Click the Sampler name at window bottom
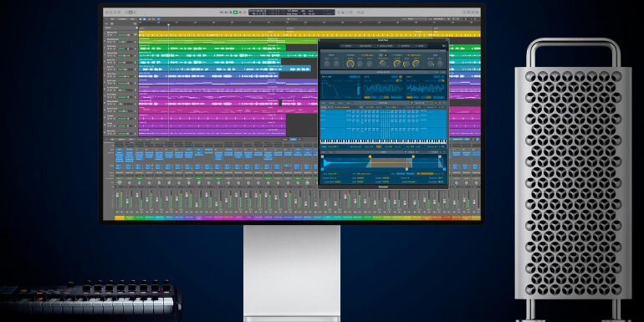 pyautogui.click(x=383, y=187)
